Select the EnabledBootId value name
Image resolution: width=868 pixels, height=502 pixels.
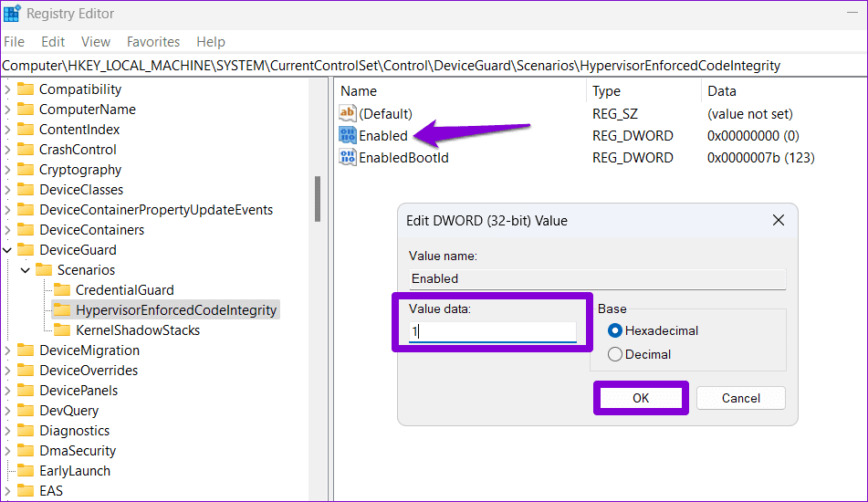[x=403, y=158]
